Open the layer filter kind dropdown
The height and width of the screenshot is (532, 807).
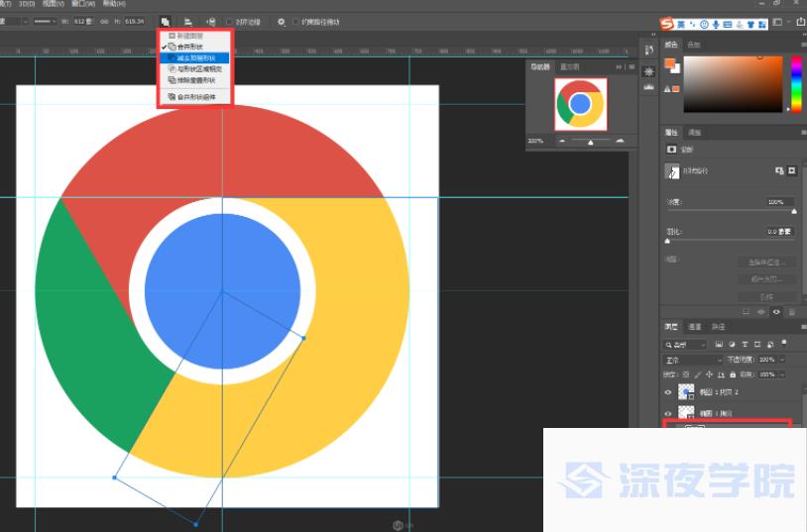684,345
